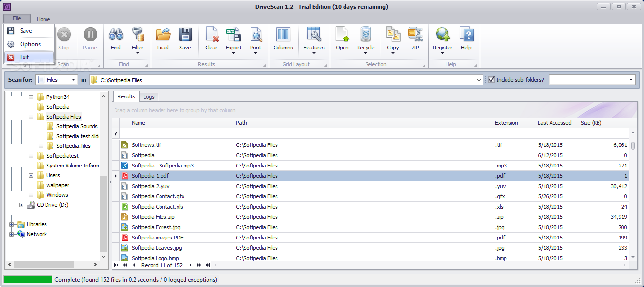Collapse the Softpedia Files folder node

pos(31,117)
